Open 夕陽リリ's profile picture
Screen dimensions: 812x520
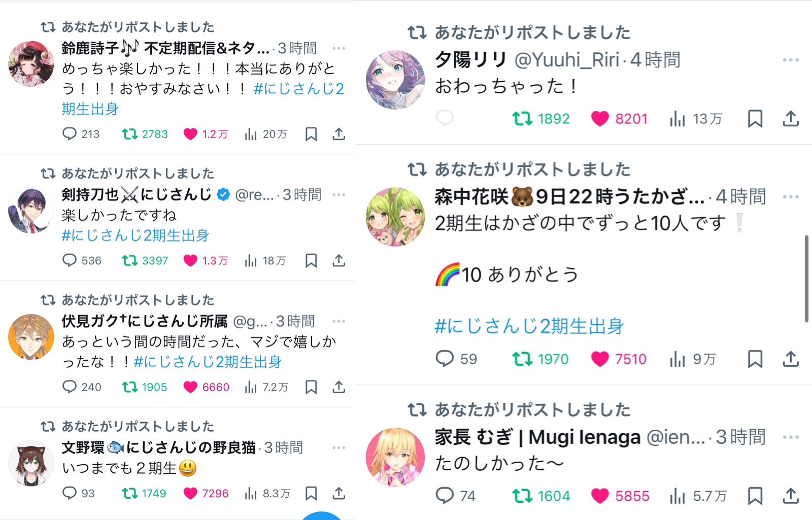pyautogui.click(x=395, y=80)
